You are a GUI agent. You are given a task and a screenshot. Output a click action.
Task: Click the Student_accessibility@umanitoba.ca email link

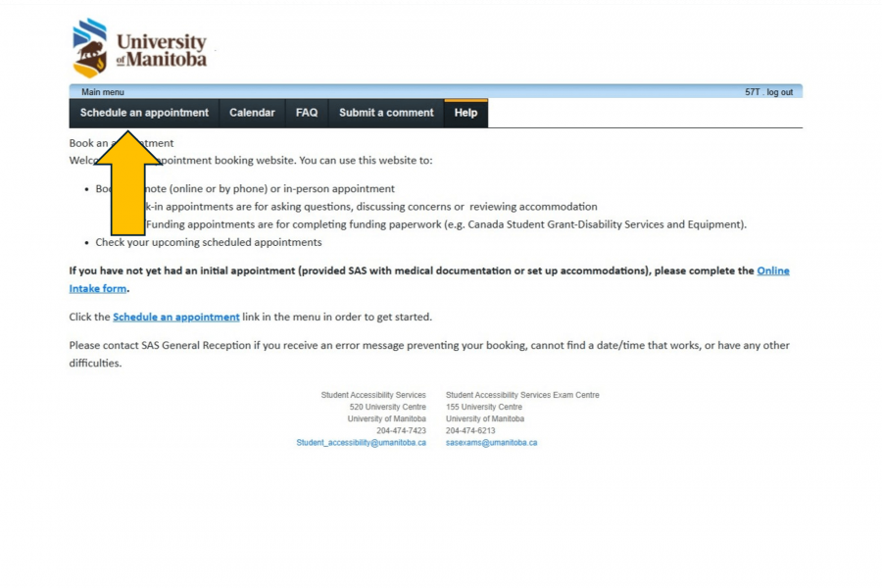361,443
